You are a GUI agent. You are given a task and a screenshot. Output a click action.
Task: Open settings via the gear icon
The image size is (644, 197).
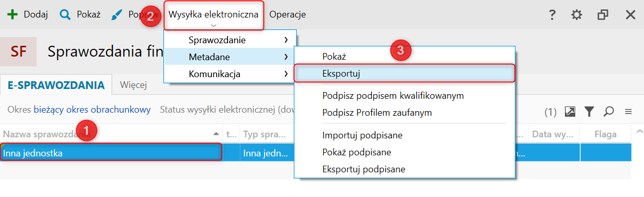click(577, 15)
